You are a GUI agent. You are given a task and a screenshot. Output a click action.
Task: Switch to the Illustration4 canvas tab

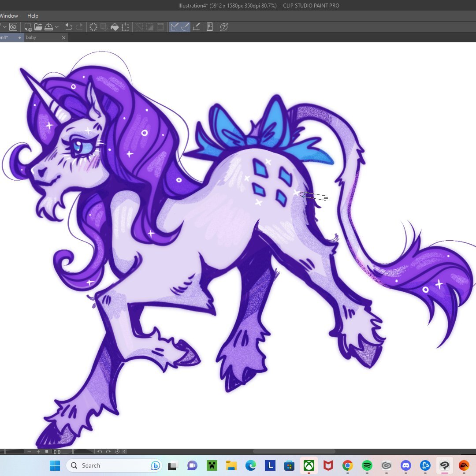[12, 37]
